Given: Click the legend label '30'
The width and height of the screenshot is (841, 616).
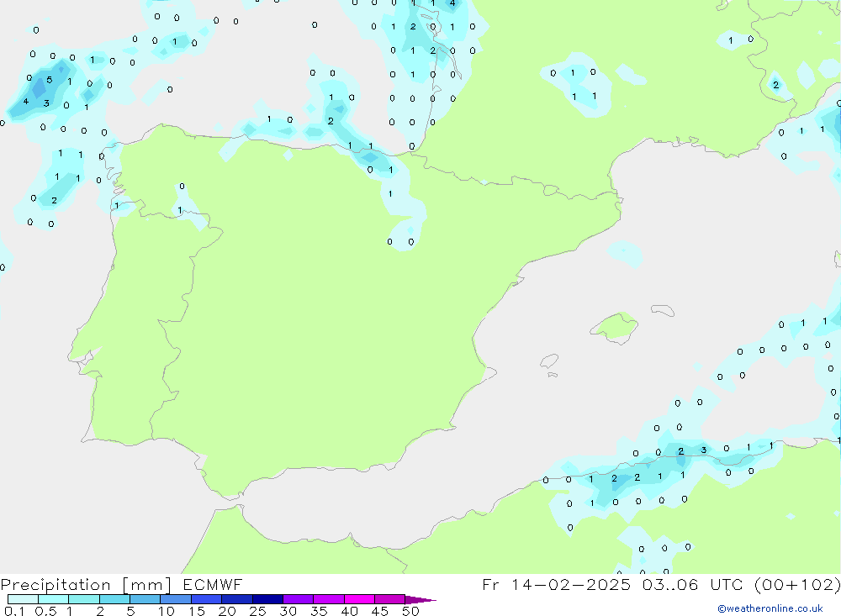Looking at the screenshot, I should click(288, 611).
